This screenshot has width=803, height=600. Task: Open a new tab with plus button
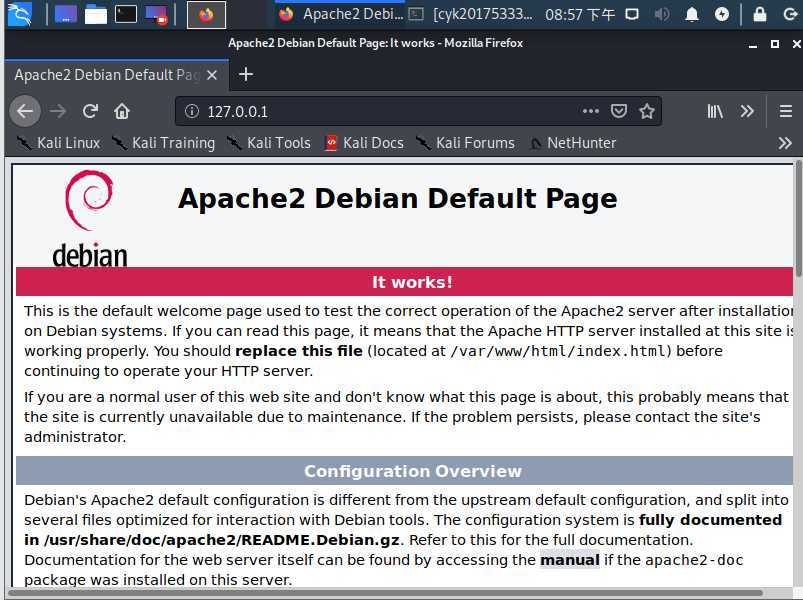click(x=246, y=74)
